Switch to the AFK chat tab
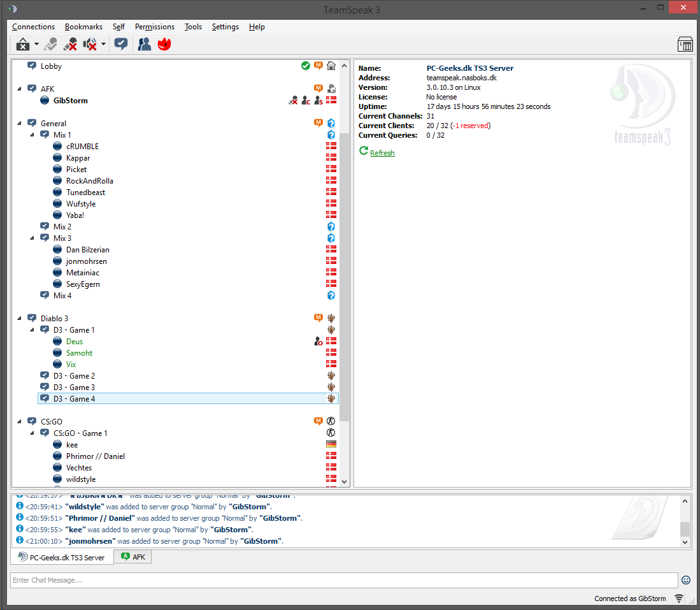700x610 pixels. [133, 557]
